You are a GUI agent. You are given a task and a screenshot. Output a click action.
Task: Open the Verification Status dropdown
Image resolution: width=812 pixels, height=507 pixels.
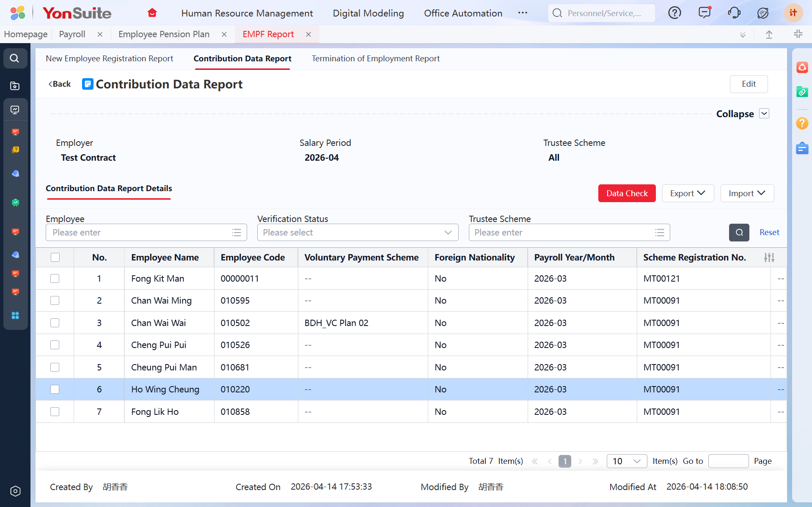pyautogui.click(x=358, y=233)
